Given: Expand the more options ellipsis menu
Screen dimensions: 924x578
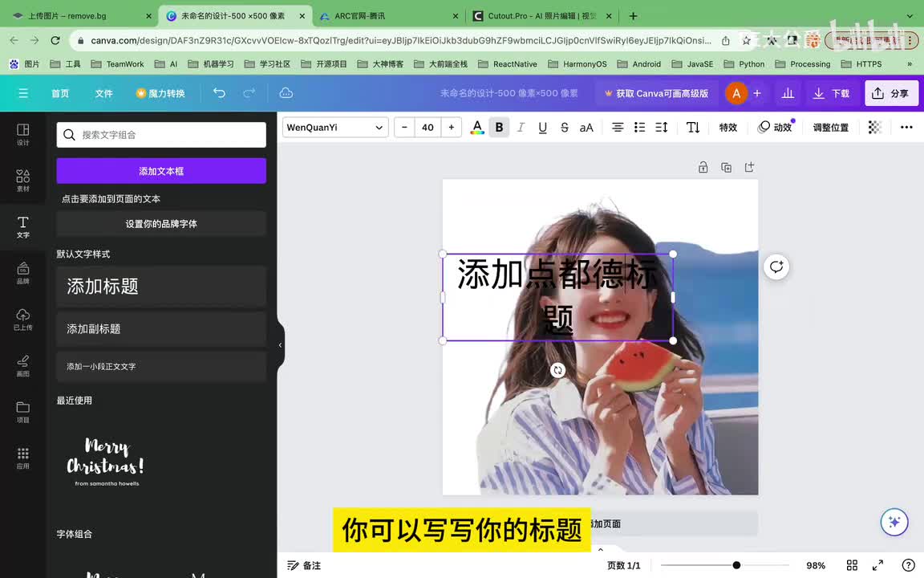Looking at the screenshot, I should pyautogui.click(x=906, y=128).
